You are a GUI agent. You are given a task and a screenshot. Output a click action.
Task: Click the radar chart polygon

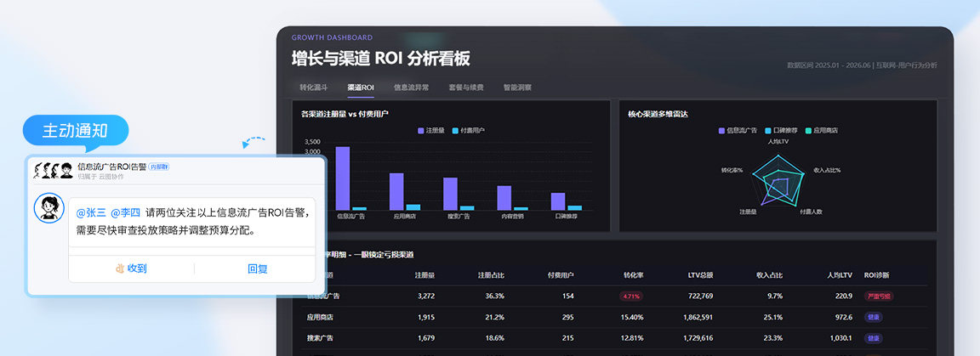777,181
